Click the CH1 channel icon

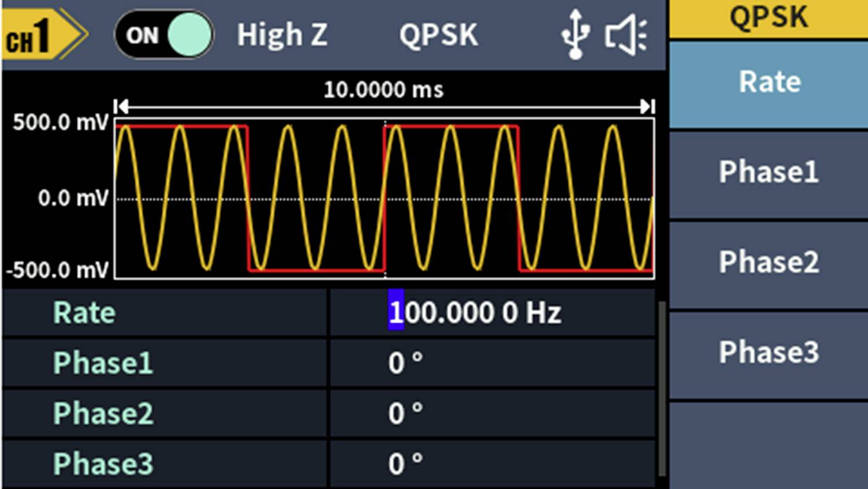point(33,35)
